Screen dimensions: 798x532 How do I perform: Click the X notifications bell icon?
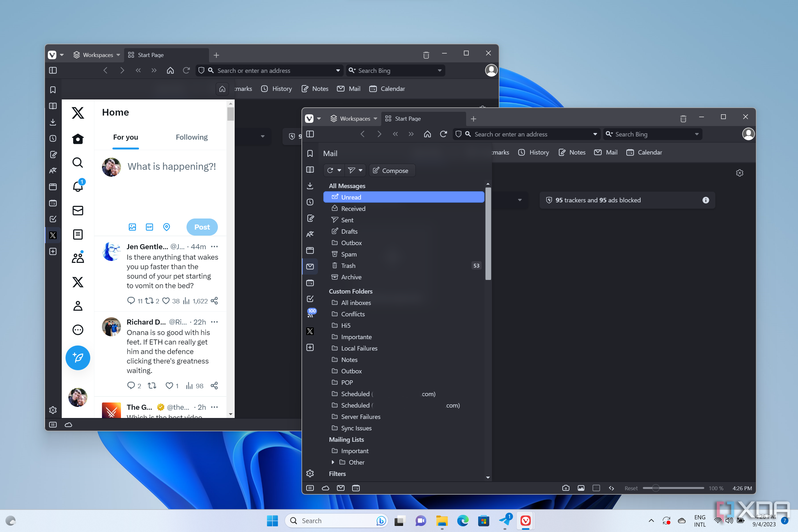tap(78, 186)
